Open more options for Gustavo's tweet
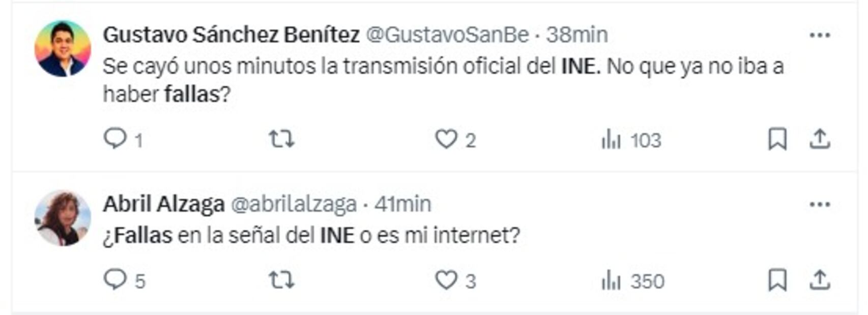Image resolution: width=868 pixels, height=315 pixels. 820,35
